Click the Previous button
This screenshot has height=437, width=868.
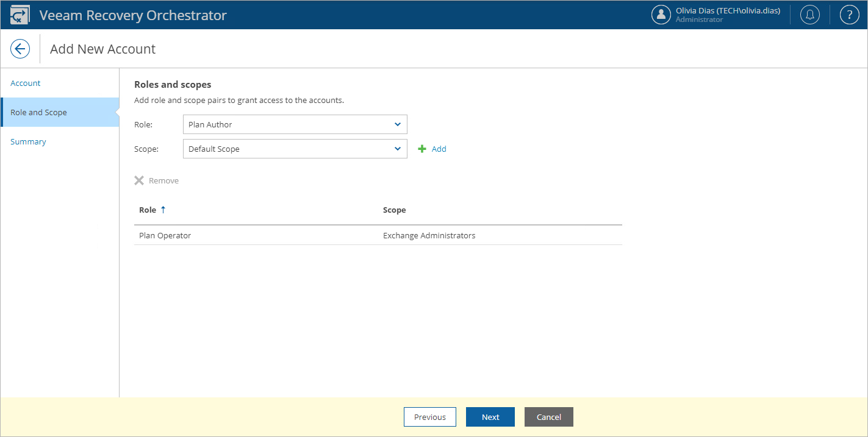429,416
